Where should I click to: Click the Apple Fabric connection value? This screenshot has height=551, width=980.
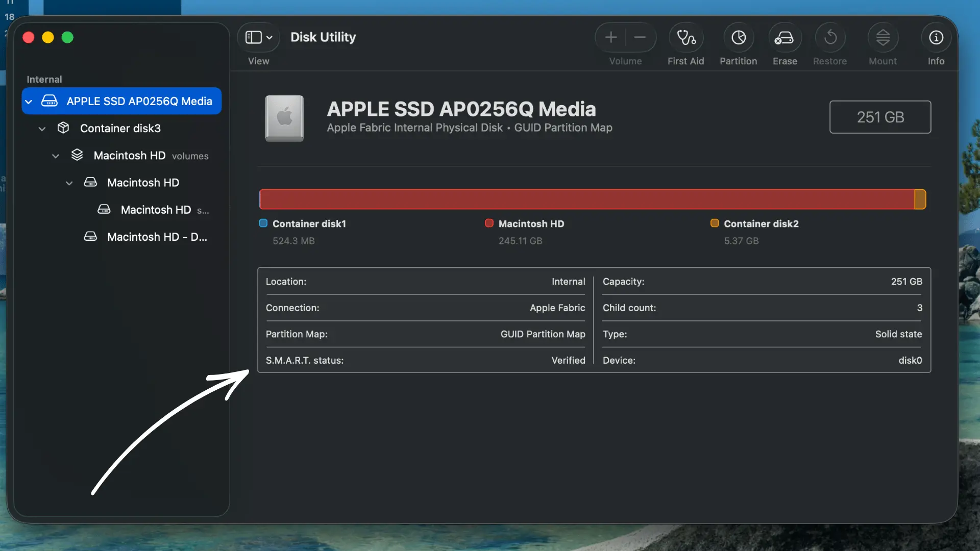pos(557,308)
